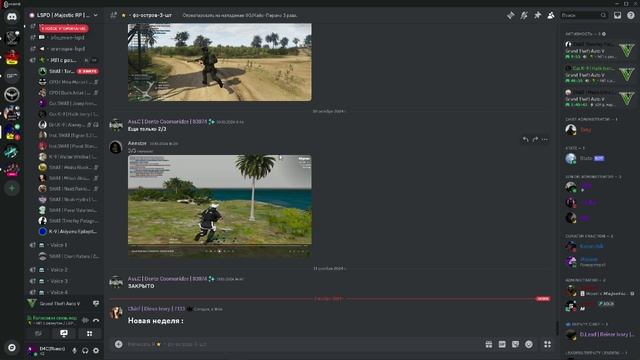This screenshot has width=640, height=360.
Task: Open the Discover servers compass icon
Action: click(12, 347)
